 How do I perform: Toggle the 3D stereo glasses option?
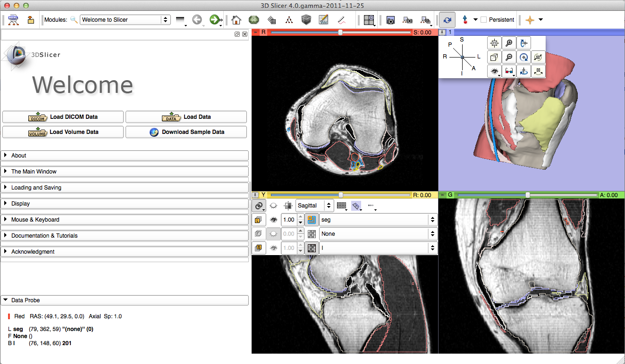click(x=509, y=72)
